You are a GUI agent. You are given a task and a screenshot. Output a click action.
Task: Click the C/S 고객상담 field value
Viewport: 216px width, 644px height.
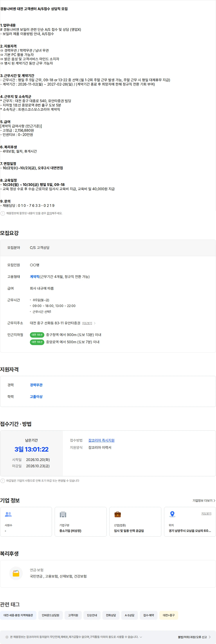coord(40,248)
